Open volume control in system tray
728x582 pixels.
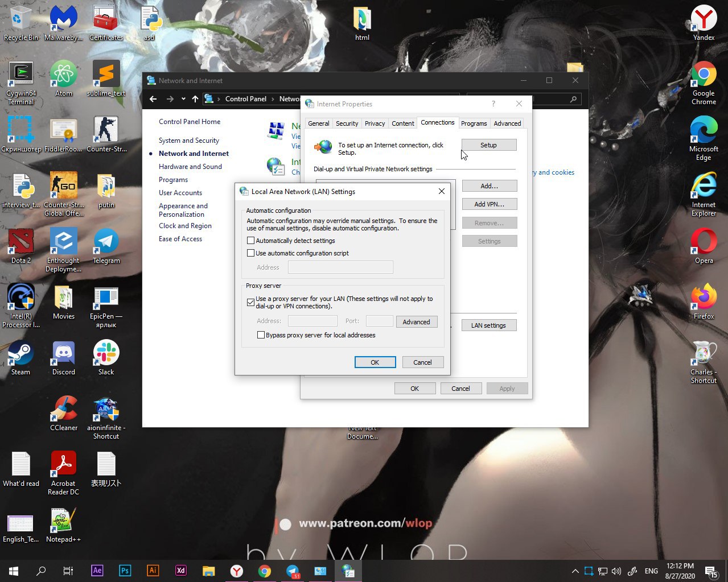[x=616, y=571]
